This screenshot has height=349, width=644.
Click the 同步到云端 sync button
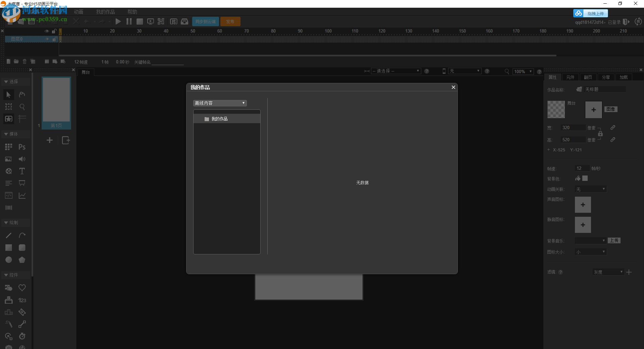205,21
